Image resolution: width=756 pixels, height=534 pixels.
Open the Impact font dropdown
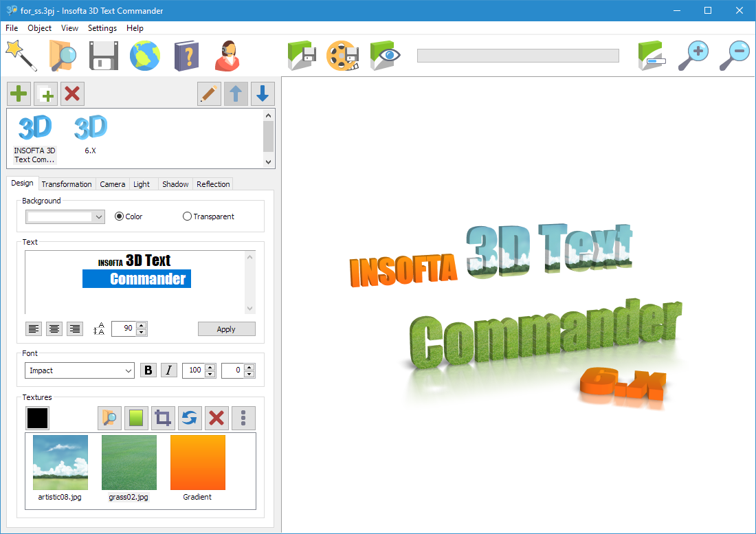129,370
